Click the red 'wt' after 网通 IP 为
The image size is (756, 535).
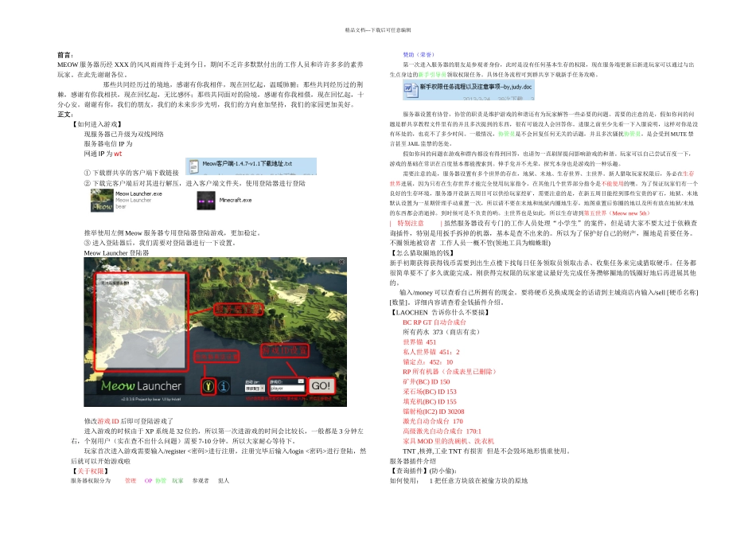tap(118, 154)
